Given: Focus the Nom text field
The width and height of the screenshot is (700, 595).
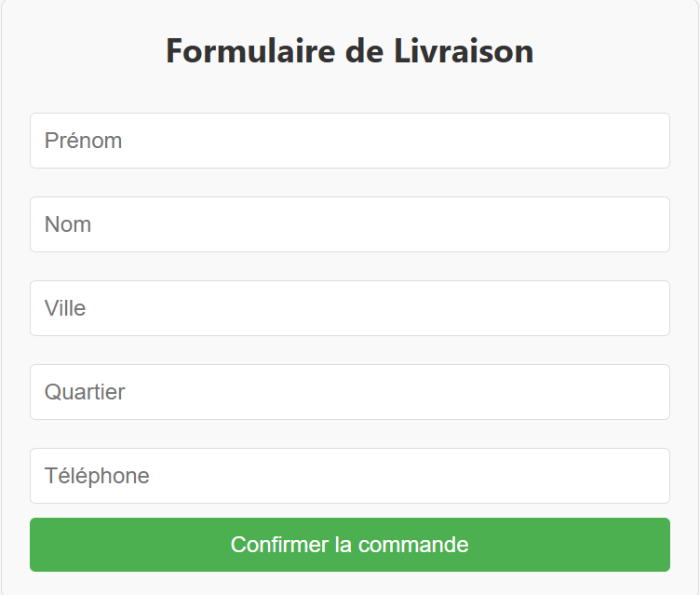Looking at the screenshot, I should coord(350,224).
